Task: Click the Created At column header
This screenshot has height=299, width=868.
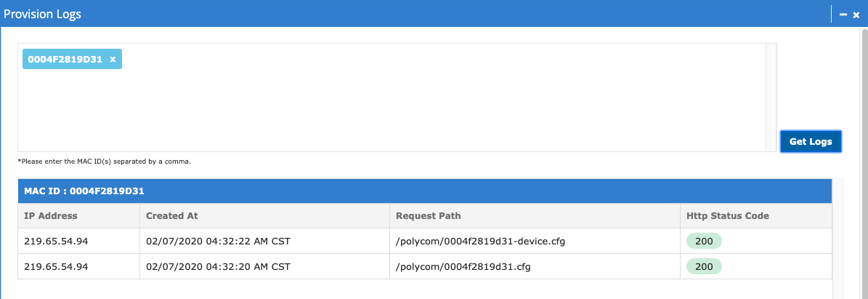Action: click(172, 215)
